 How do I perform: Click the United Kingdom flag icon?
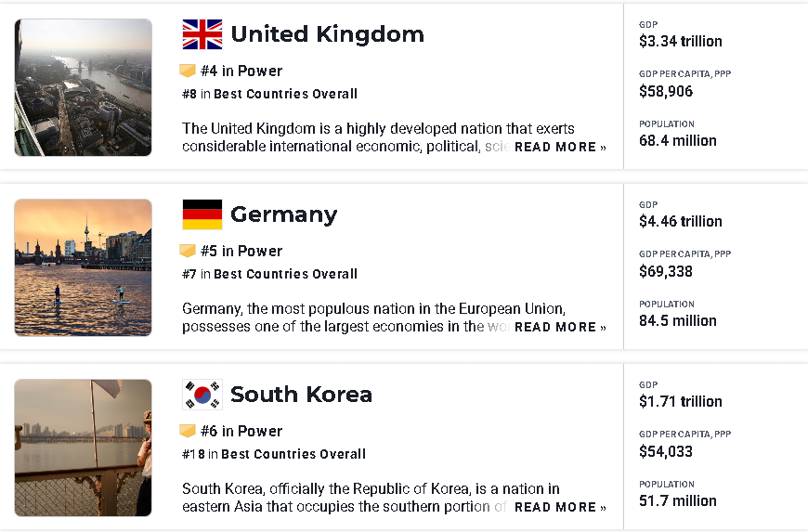[x=202, y=34]
